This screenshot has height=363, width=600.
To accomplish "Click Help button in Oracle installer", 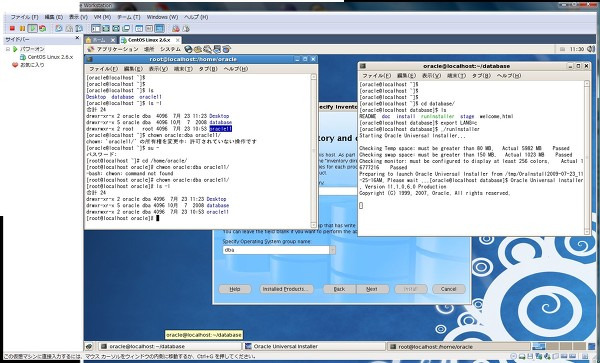I will (x=235, y=289).
